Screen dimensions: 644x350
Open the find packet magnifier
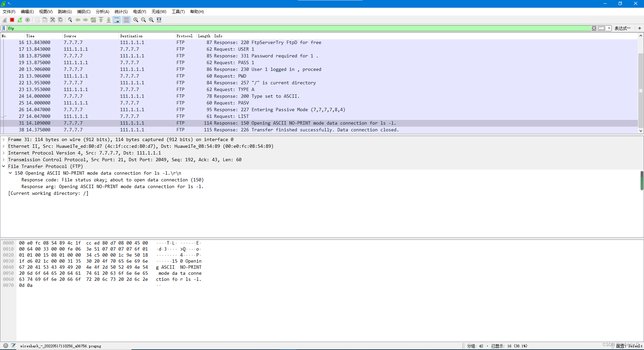point(70,20)
